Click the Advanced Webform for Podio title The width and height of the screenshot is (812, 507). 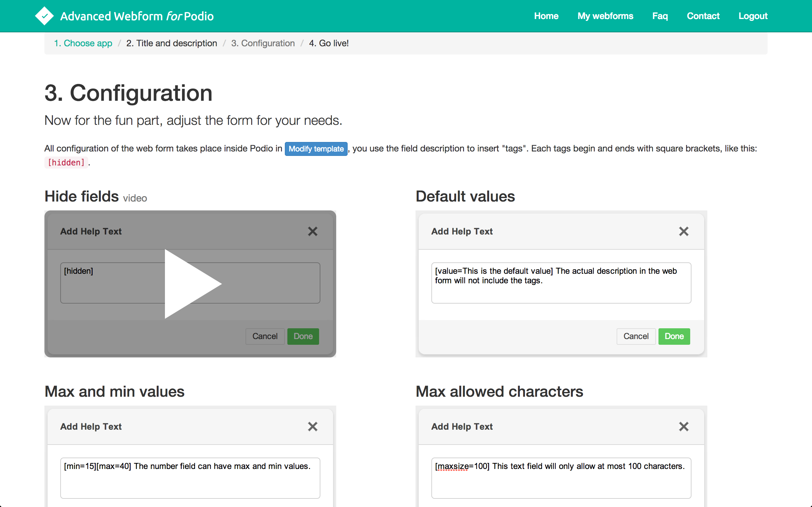click(137, 16)
